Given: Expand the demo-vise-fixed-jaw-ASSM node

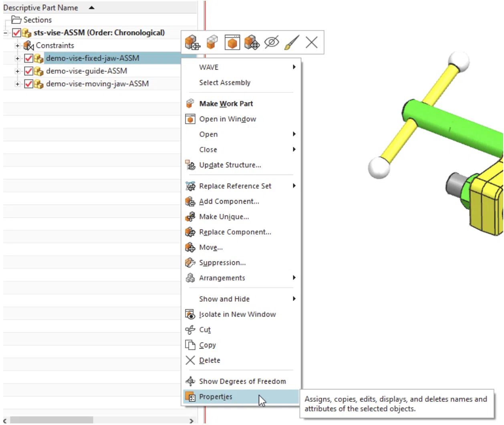Looking at the screenshot, I should [18, 59].
